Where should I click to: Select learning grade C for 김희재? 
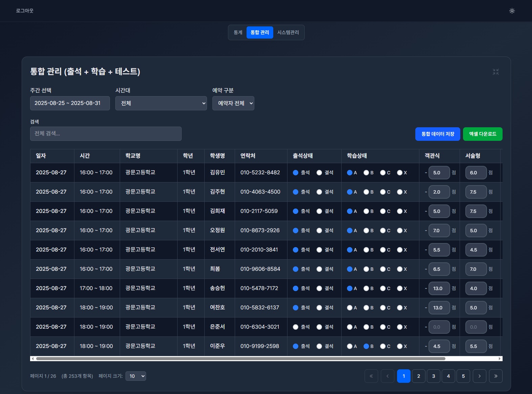(383, 211)
